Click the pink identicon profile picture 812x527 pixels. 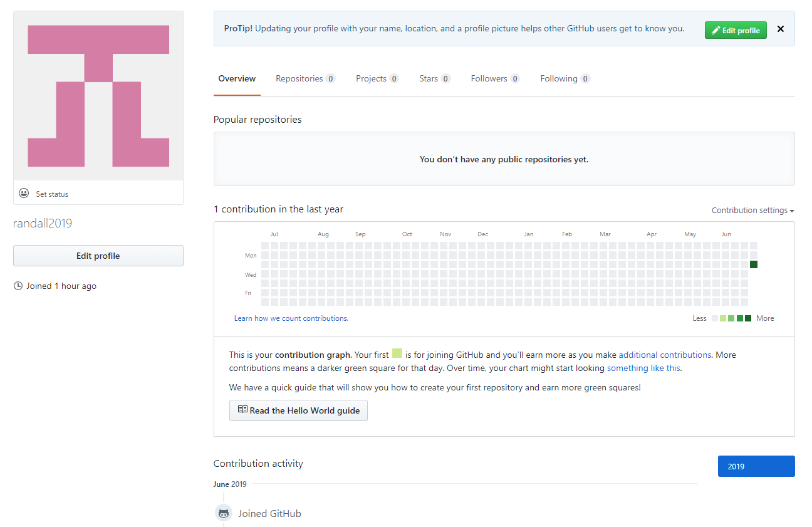point(98,96)
